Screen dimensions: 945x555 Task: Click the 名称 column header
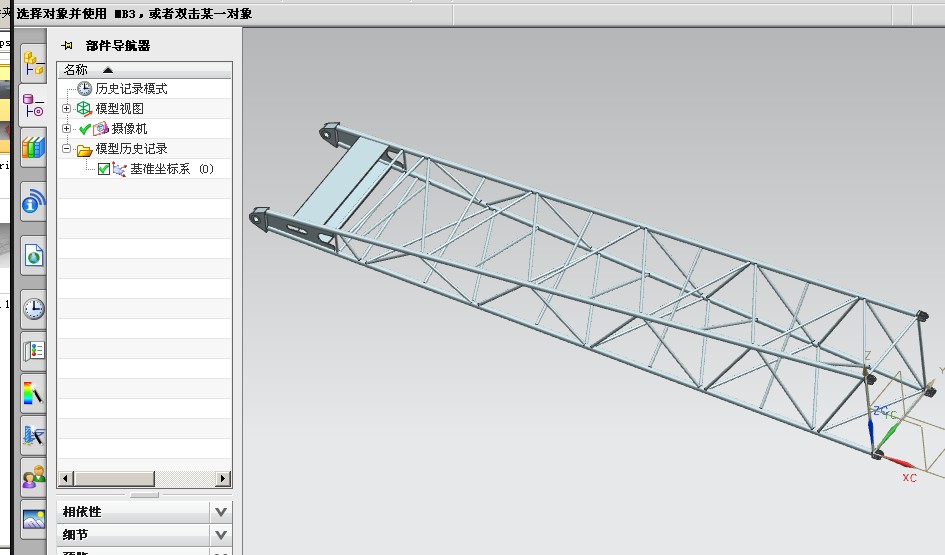tap(145, 70)
